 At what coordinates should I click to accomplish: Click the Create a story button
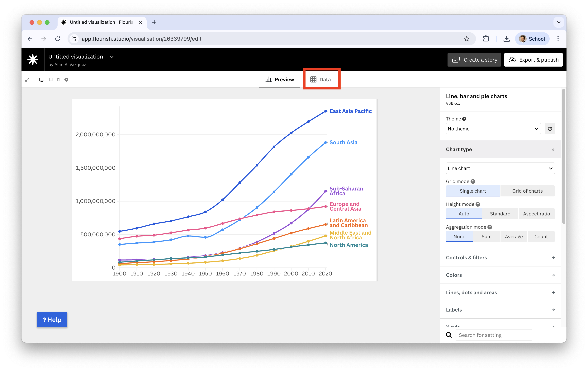474,60
